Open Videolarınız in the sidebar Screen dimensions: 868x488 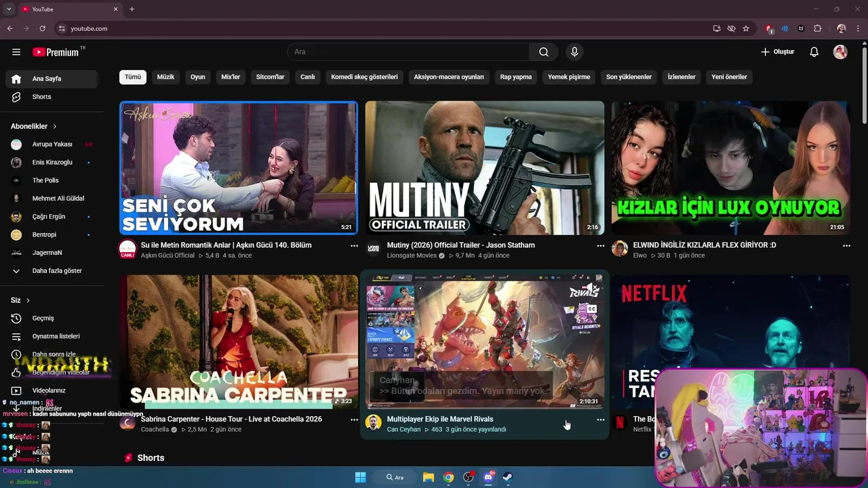52,390
